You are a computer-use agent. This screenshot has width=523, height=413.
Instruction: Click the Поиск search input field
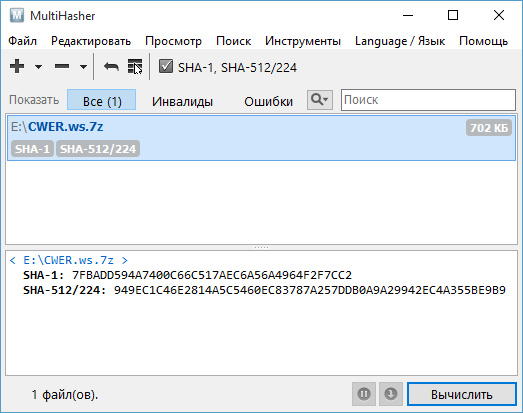click(x=428, y=100)
